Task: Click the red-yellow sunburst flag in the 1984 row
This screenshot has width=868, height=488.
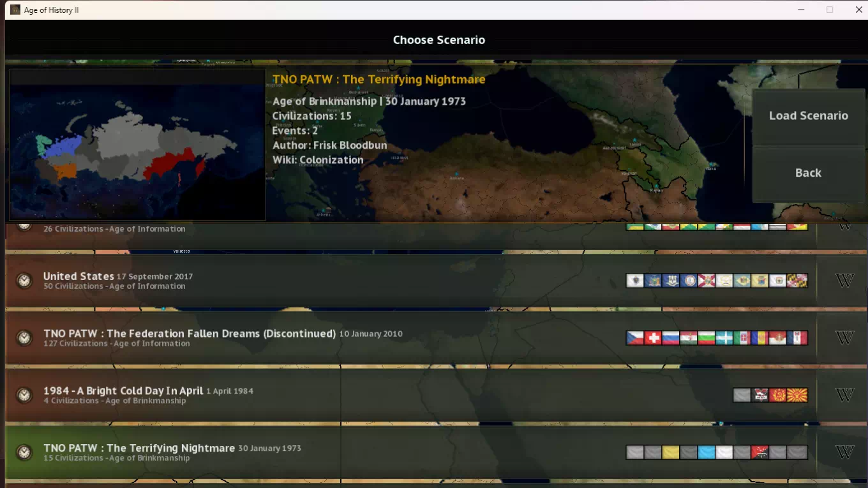Action: 798,396
